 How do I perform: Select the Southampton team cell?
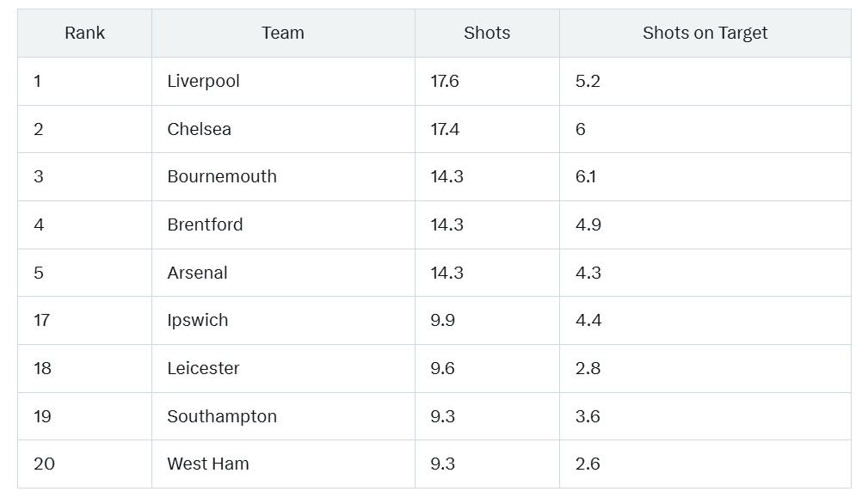(283, 416)
